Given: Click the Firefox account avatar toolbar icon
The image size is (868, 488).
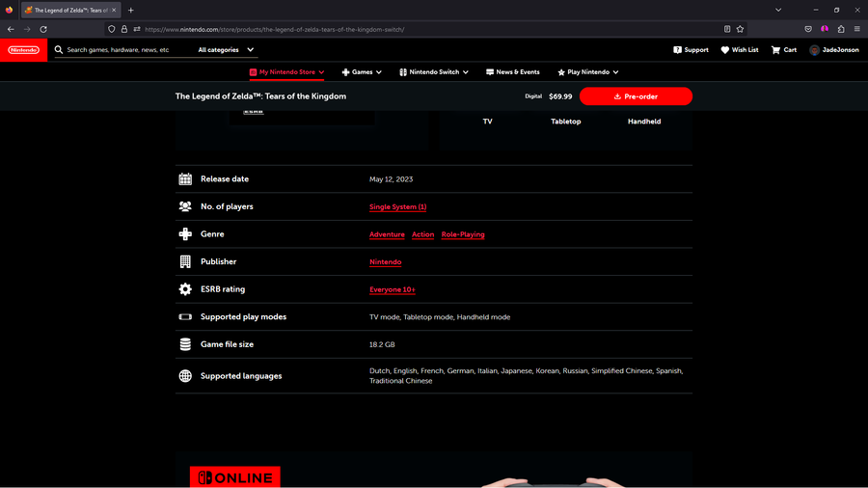Looking at the screenshot, I should point(825,29).
